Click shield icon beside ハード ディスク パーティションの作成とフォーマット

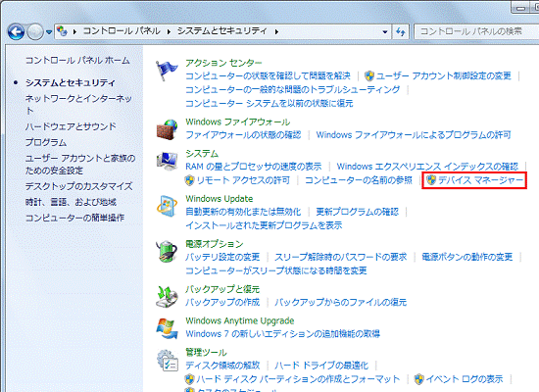click(x=189, y=379)
